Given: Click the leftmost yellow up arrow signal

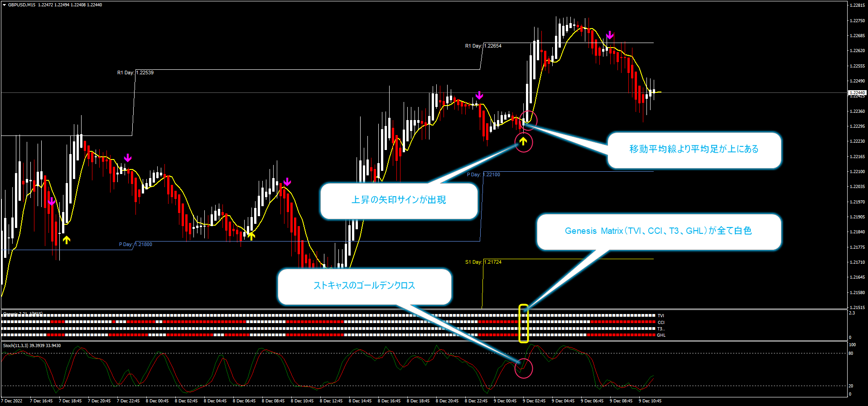Looking at the screenshot, I should click(x=67, y=240).
